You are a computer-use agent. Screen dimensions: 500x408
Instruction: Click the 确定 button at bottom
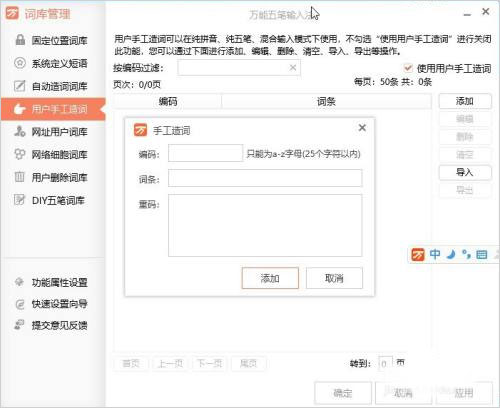(x=343, y=393)
